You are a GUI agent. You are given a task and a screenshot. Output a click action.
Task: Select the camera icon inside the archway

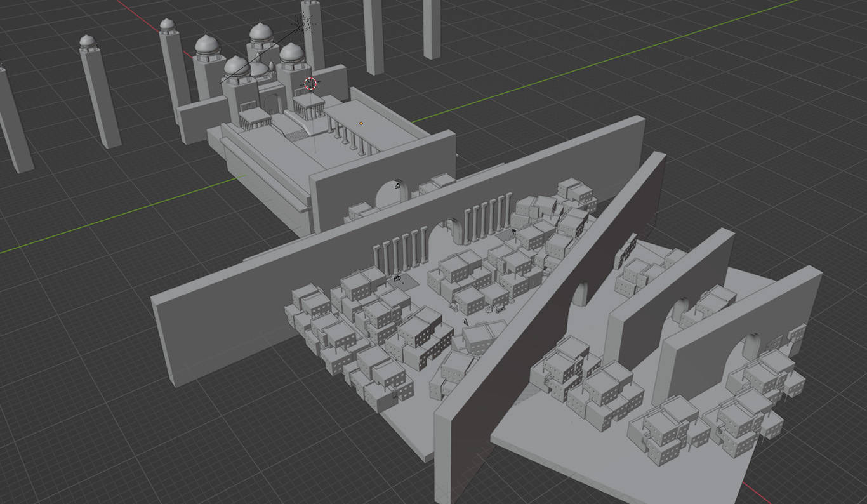tap(398, 185)
